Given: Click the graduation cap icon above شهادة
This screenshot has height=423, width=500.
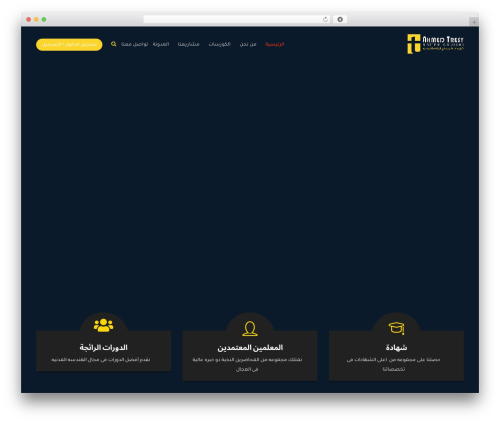Looking at the screenshot, I should (397, 328).
